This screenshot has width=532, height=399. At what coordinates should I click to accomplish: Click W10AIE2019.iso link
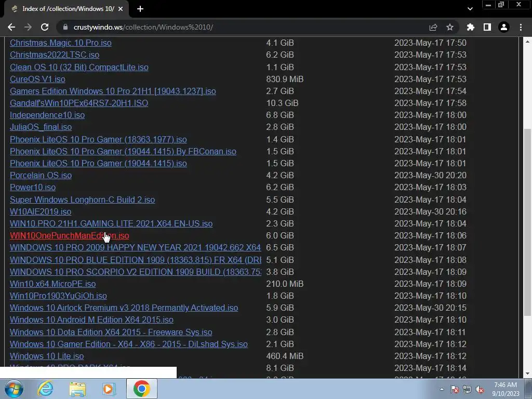[41, 212]
